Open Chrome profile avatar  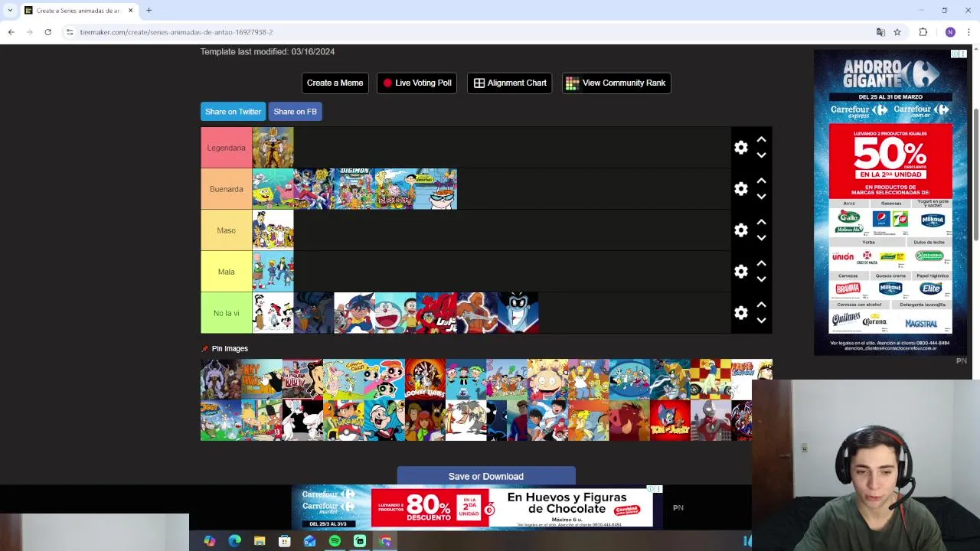(950, 32)
